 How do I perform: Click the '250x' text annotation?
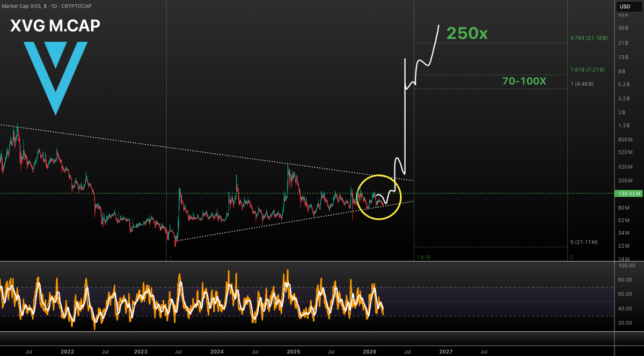(467, 33)
